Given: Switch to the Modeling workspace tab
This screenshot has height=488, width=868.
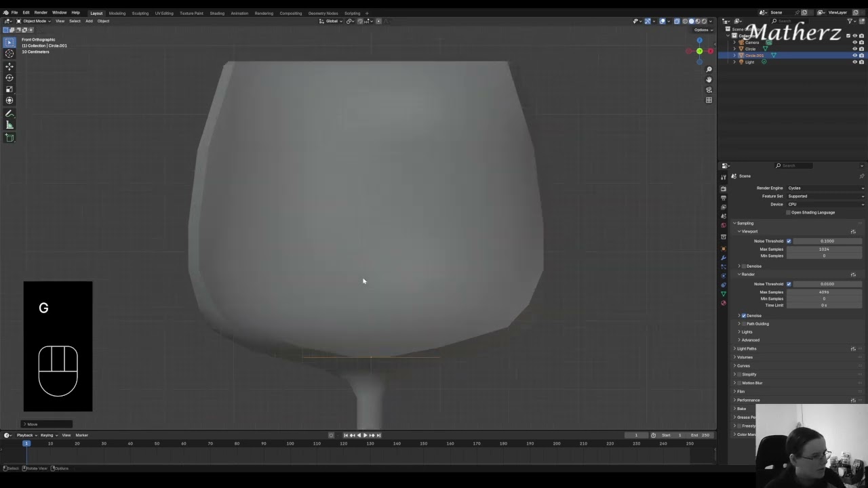Looking at the screenshot, I should (117, 13).
